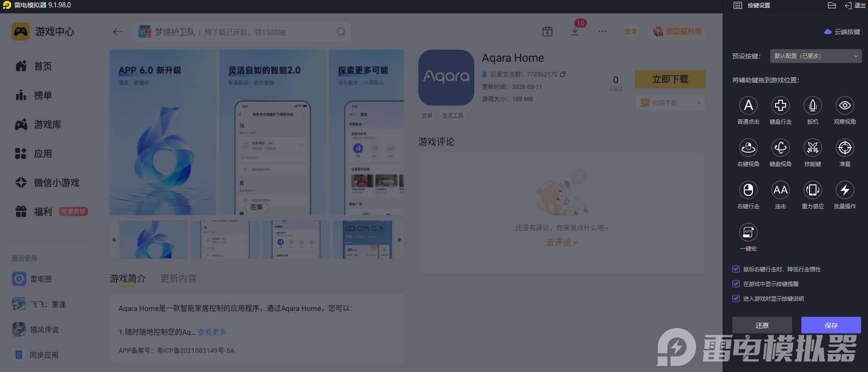Click the 云端按键 cloud keys link

pyautogui.click(x=842, y=32)
